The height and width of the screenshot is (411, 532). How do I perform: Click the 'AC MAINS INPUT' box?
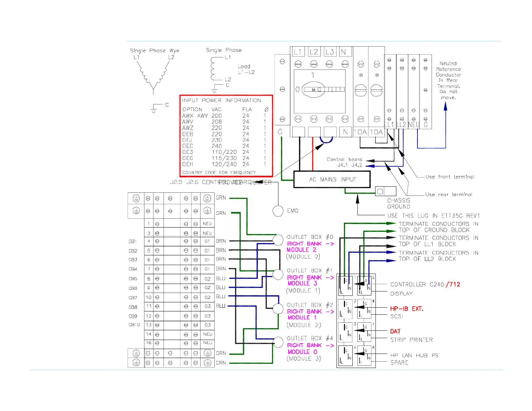[x=332, y=179]
